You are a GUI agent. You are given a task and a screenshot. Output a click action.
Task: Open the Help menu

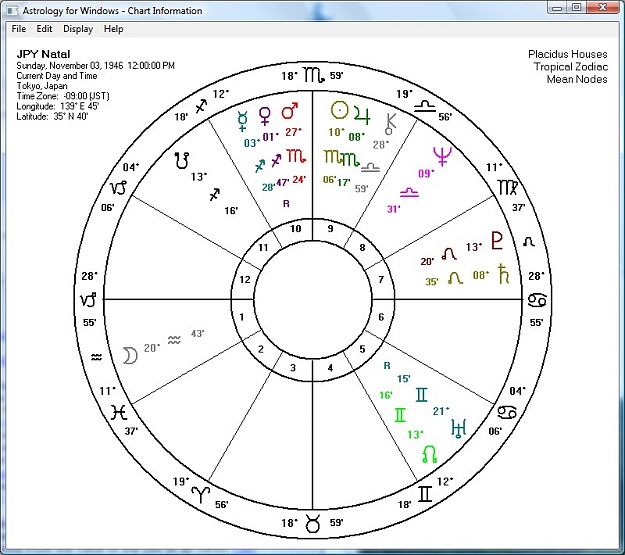point(114,29)
